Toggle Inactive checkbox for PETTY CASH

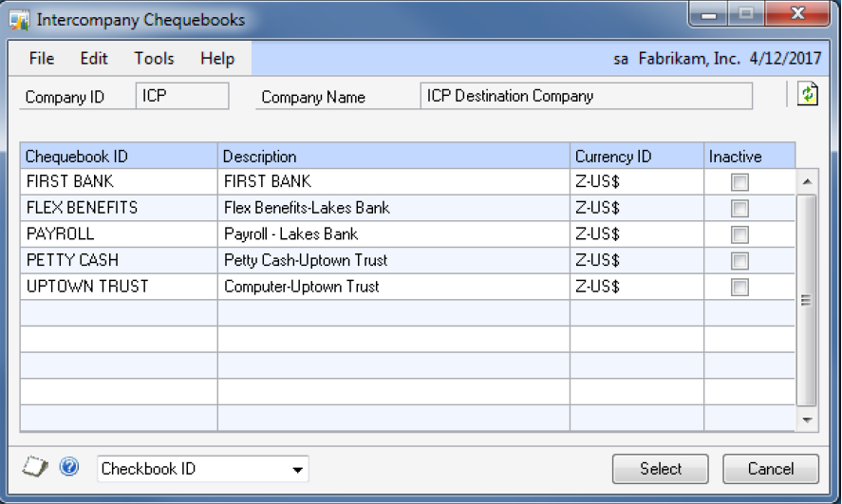pyautogui.click(x=739, y=261)
